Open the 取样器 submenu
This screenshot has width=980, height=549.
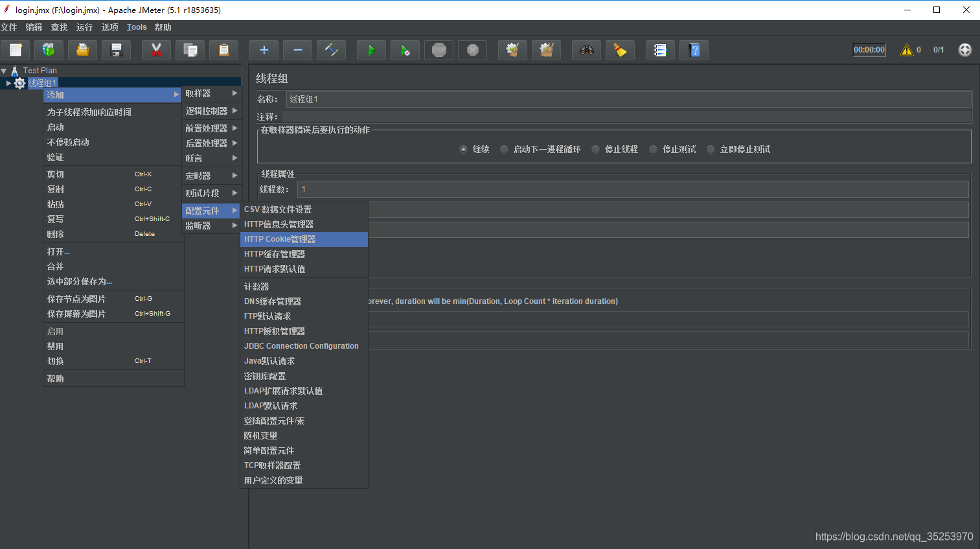(211, 93)
